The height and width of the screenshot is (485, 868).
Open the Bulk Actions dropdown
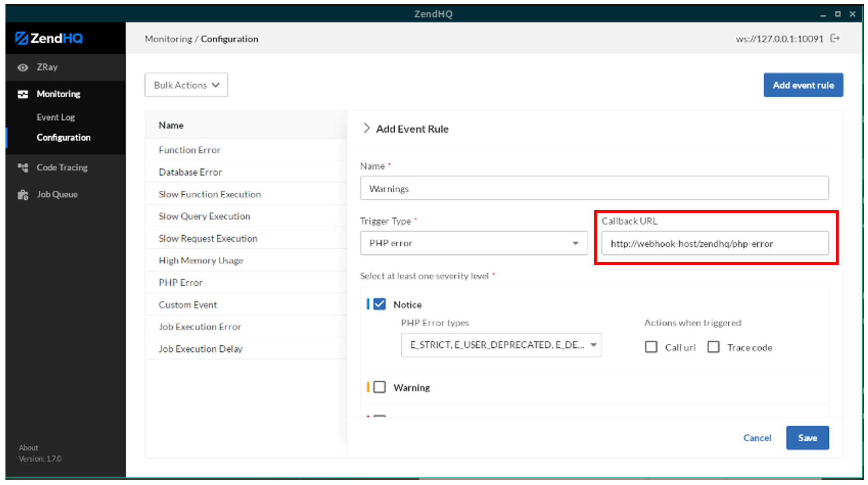coord(186,85)
